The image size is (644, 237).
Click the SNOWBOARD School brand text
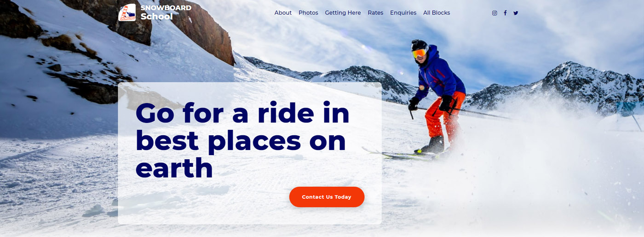(x=166, y=12)
